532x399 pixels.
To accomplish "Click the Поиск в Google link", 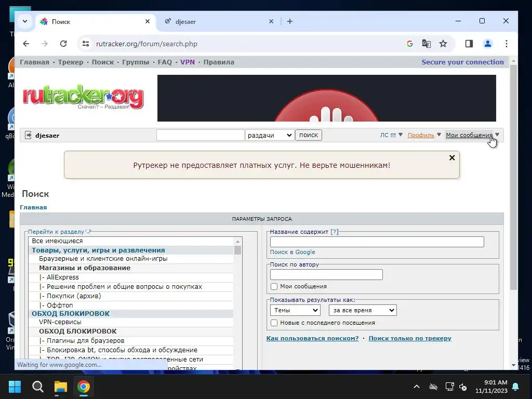I will click(292, 252).
